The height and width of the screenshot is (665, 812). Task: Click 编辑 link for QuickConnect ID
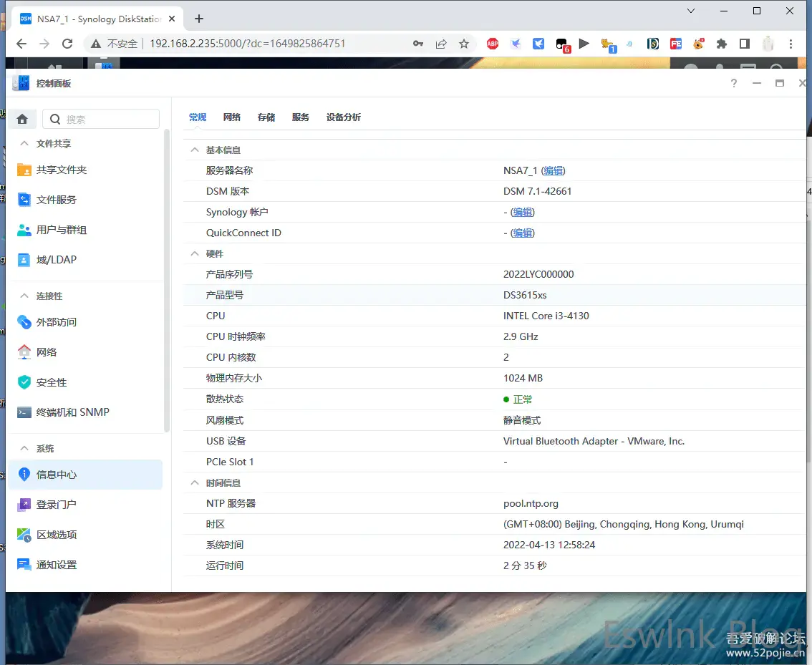tap(523, 233)
